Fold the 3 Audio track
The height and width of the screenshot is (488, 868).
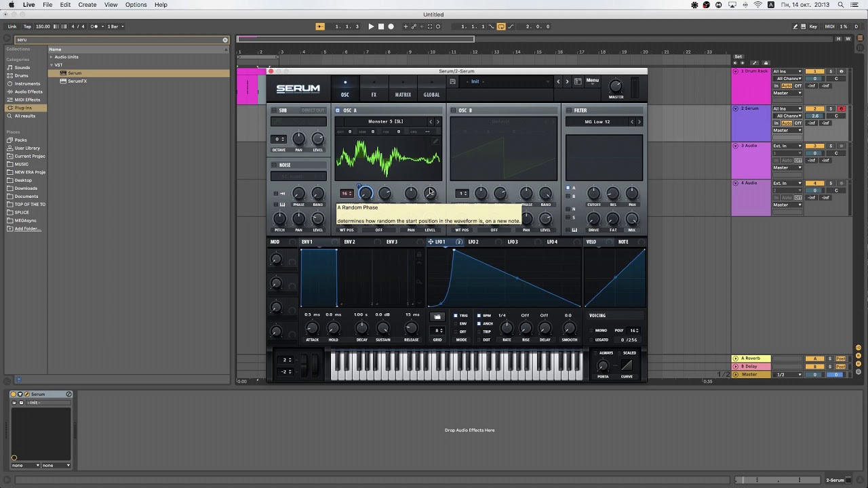[x=736, y=146]
